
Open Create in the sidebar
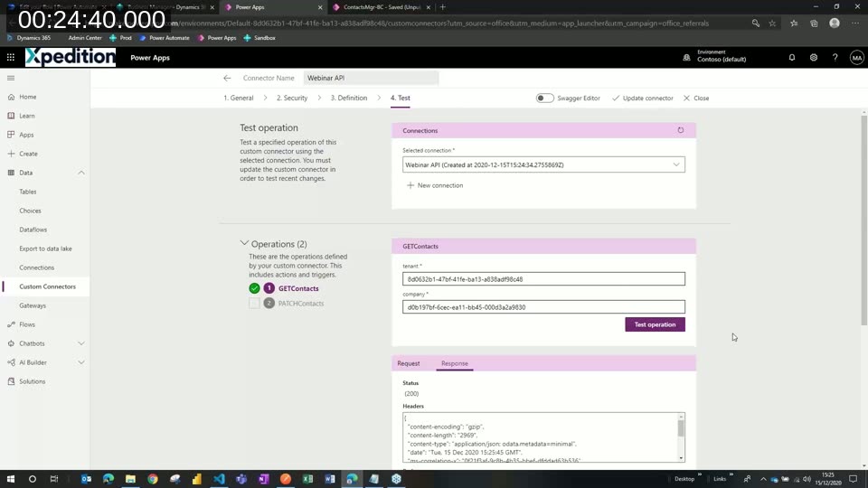coord(28,154)
